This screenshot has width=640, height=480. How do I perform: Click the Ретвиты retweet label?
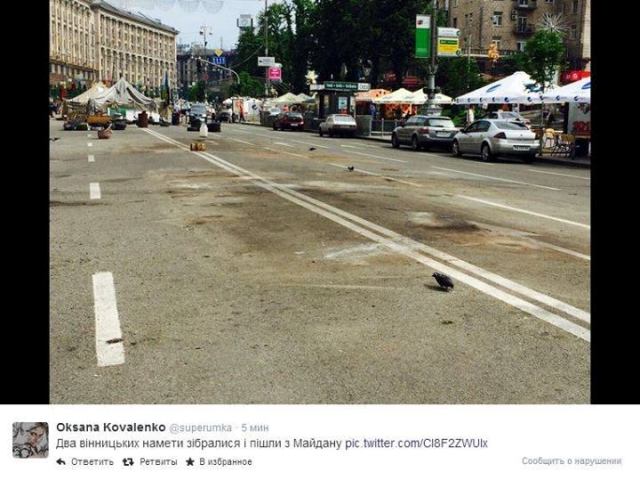[x=158, y=462]
